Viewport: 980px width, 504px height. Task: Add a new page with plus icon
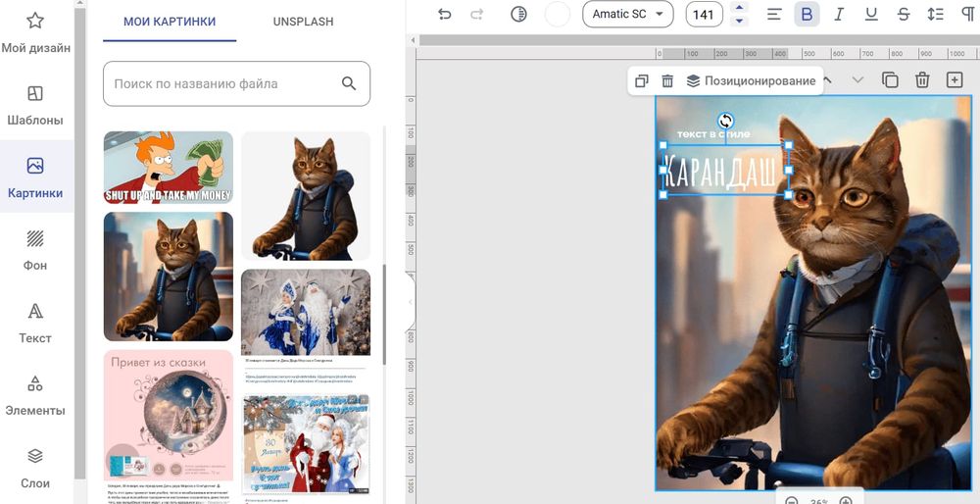click(x=954, y=80)
